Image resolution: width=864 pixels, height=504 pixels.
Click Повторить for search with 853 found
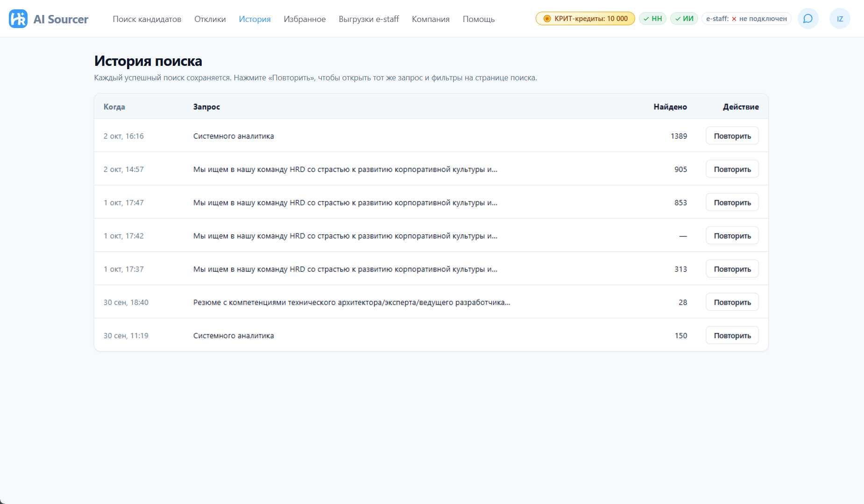(732, 202)
